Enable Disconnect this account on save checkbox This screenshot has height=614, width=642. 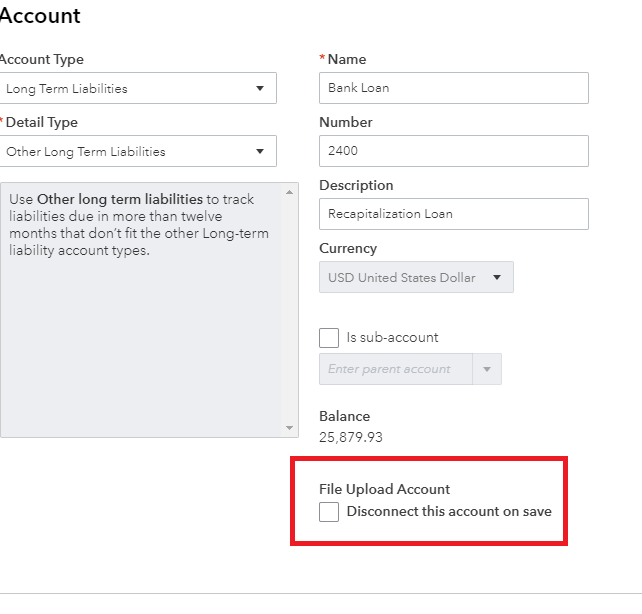329,512
